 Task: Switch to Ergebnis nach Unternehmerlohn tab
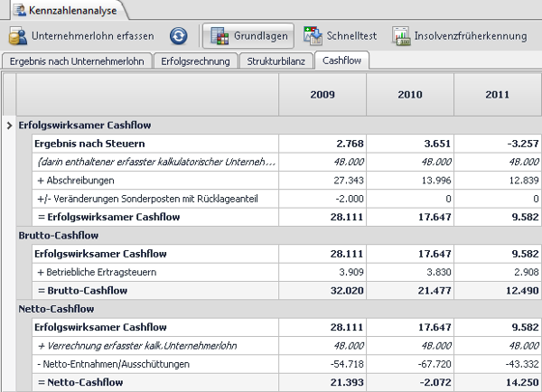77,61
